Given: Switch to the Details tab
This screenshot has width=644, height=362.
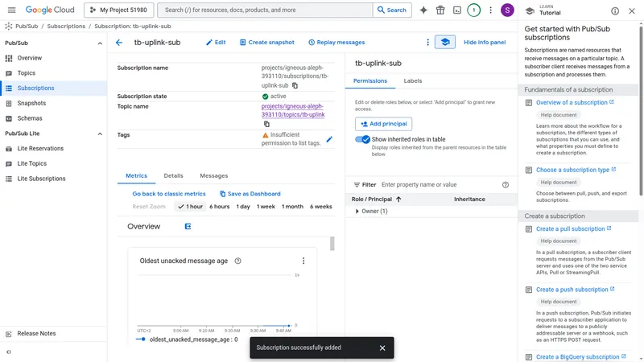Looking at the screenshot, I should [173, 175].
